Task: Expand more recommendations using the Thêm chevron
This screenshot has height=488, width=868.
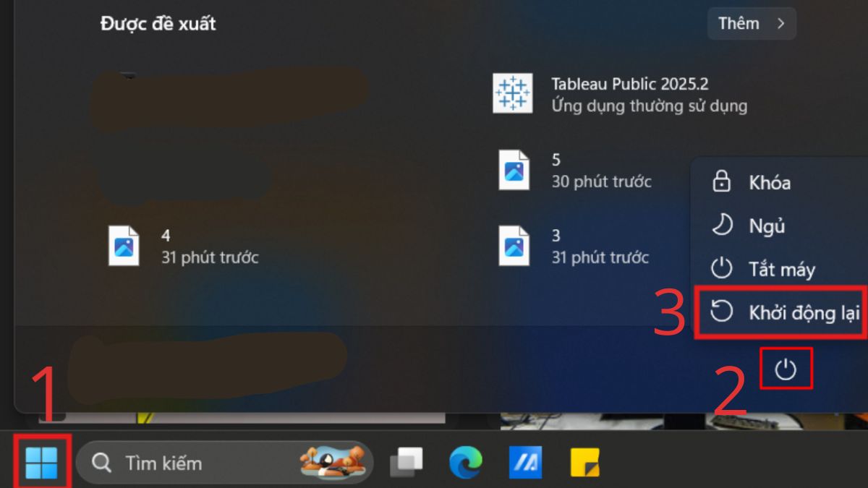Action: coord(780,23)
